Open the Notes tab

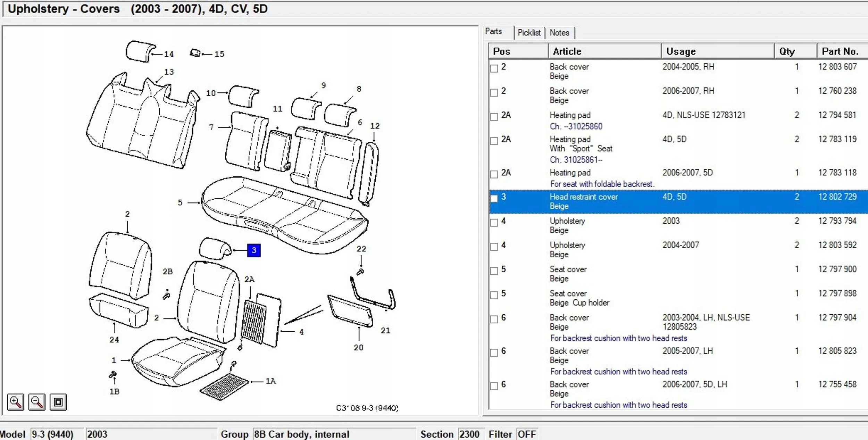[559, 33]
